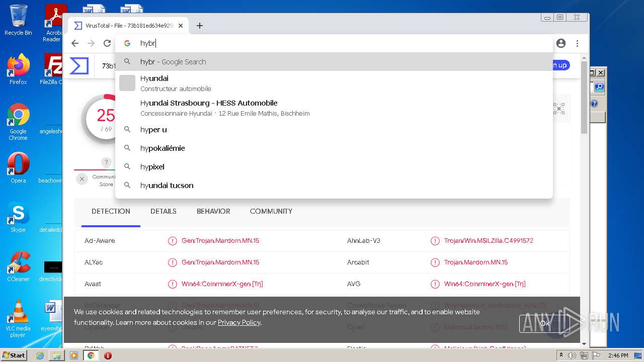Choose the Hyundai Constructeur automobile suggestion
This screenshot has width=644, height=362.
pyautogui.click(x=334, y=83)
